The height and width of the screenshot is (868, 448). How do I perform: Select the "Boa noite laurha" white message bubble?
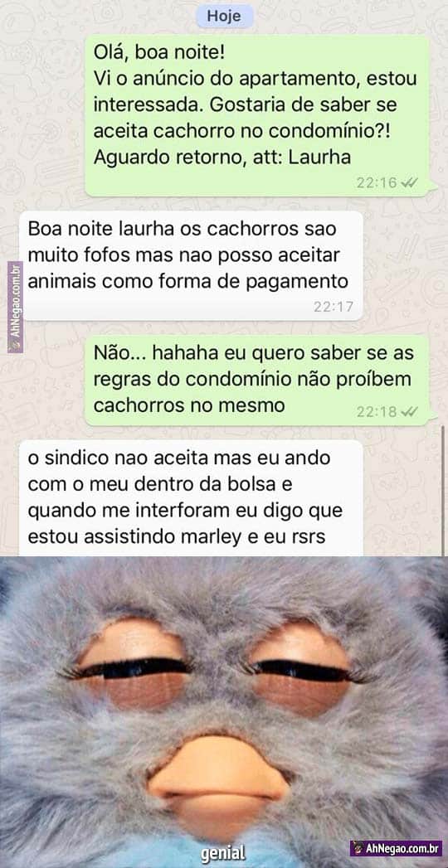(192, 266)
